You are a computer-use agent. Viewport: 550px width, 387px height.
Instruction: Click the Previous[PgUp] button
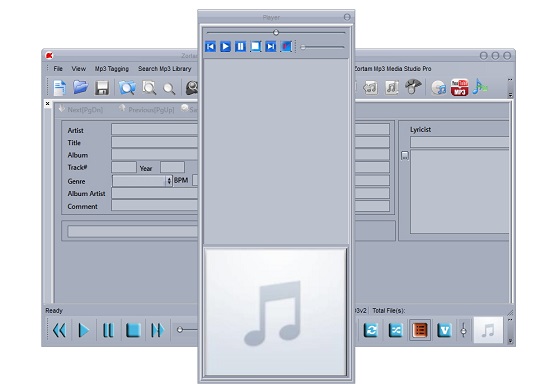click(146, 109)
